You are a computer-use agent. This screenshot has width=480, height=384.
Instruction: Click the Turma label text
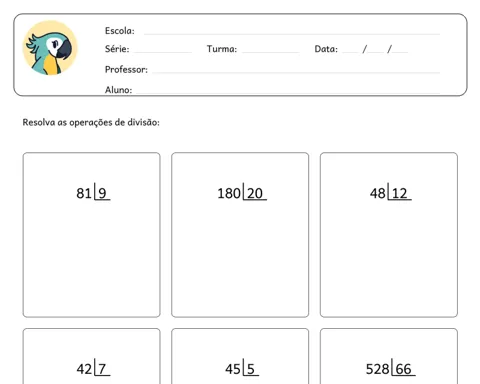[x=222, y=49]
